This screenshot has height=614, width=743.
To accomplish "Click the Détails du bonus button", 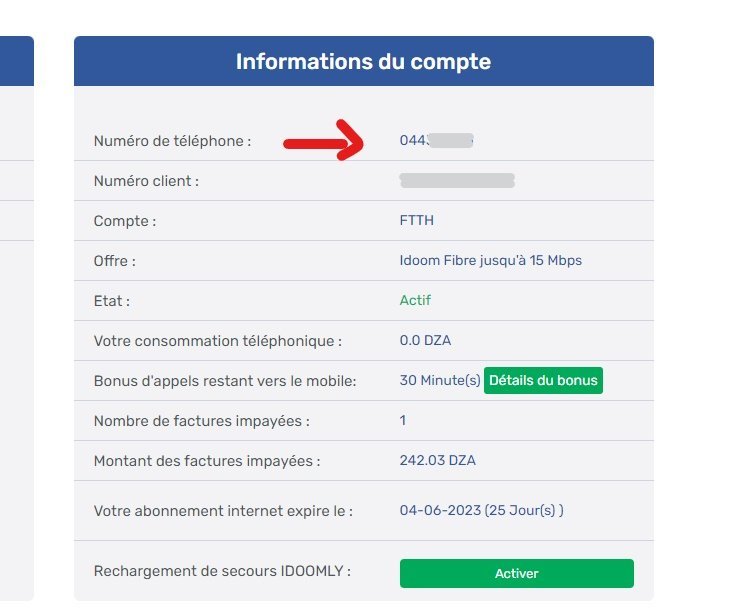I will pyautogui.click(x=543, y=380).
